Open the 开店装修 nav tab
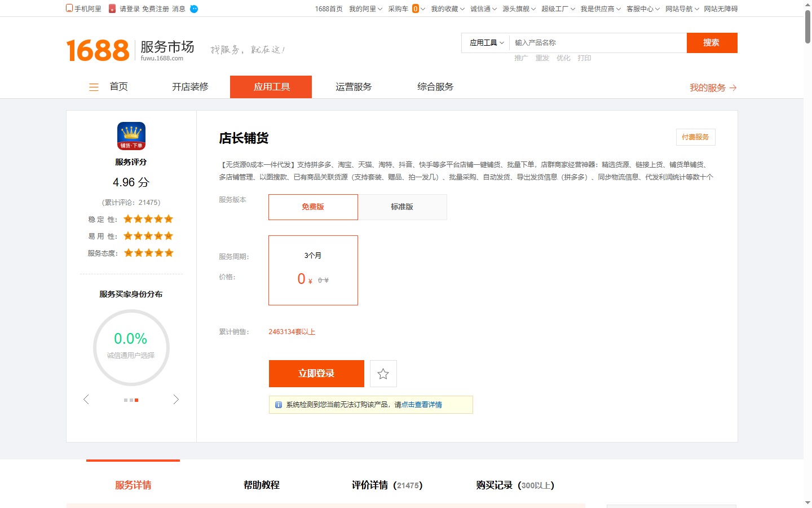The height and width of the screenshot is (508, 812). [x=190, y=87]
